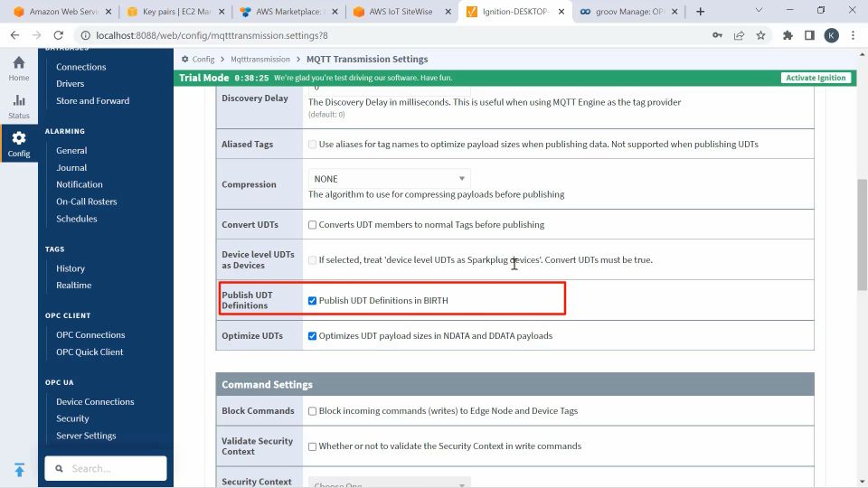The width and height of the screenshot is (868, 488).
Task: Click the page vertical scrollbar thumb
Action: pyautogui.click(x=862, y=234)
